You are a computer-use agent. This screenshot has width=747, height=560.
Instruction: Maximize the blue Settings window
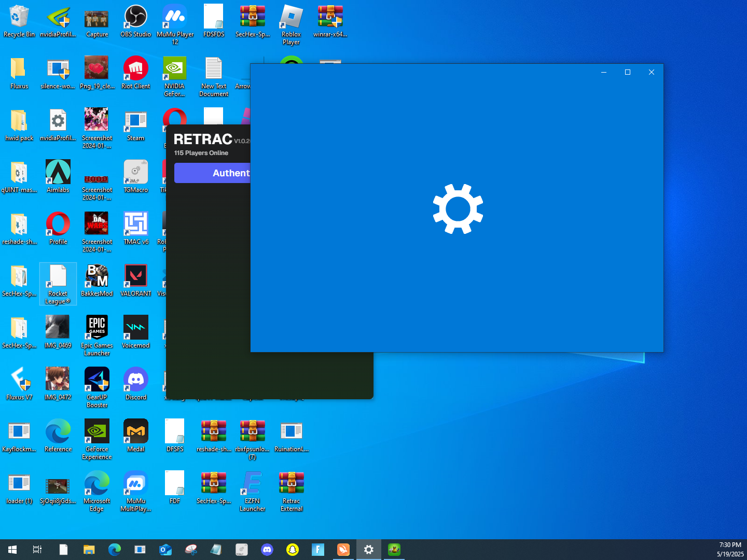click(x=628, y=72)
